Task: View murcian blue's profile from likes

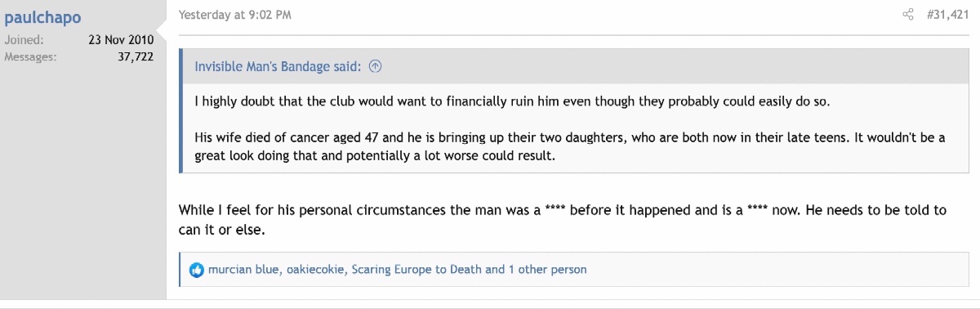Action: [x=244, y=269]
